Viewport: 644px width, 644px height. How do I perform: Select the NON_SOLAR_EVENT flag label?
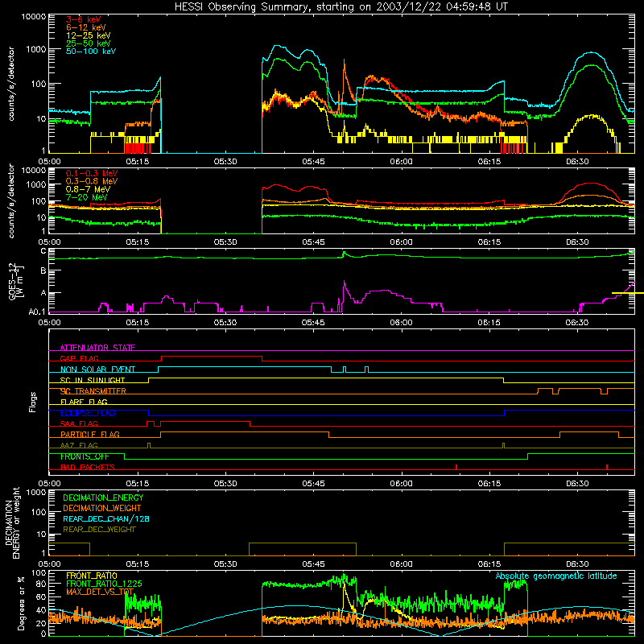tap(97, 369)
